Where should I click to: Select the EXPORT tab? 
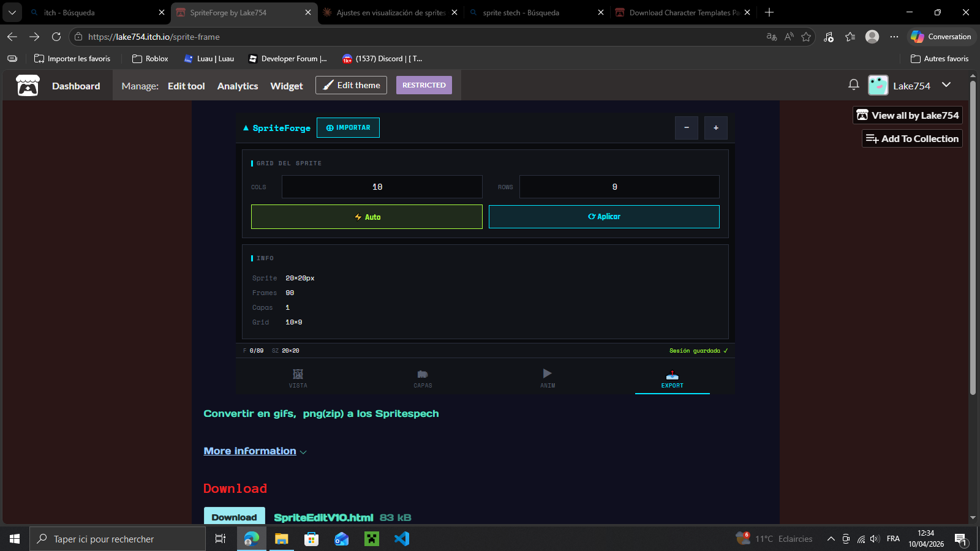[x=673, y=378]
